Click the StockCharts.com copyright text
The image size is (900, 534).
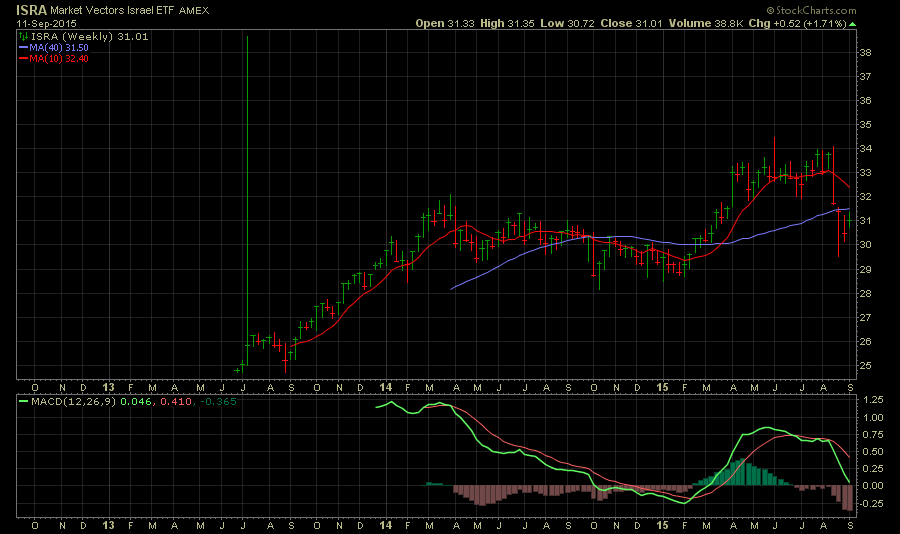pos(811,10)
